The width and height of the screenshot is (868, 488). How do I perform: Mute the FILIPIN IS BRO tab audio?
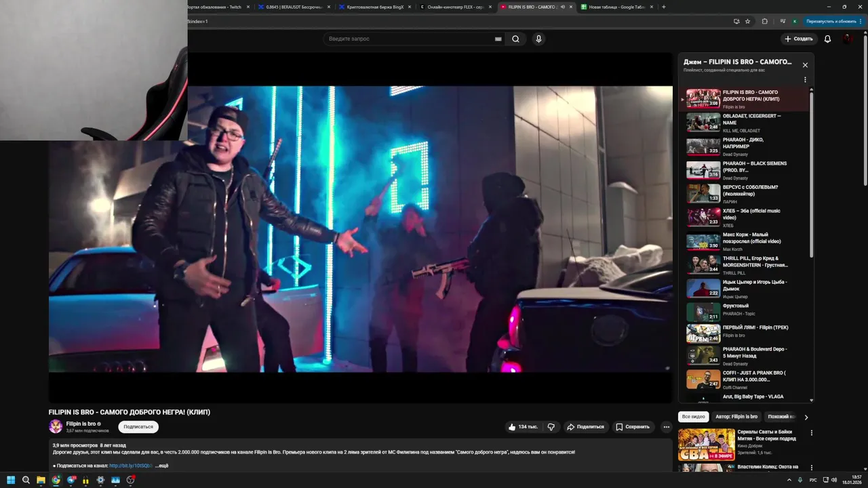562,7
